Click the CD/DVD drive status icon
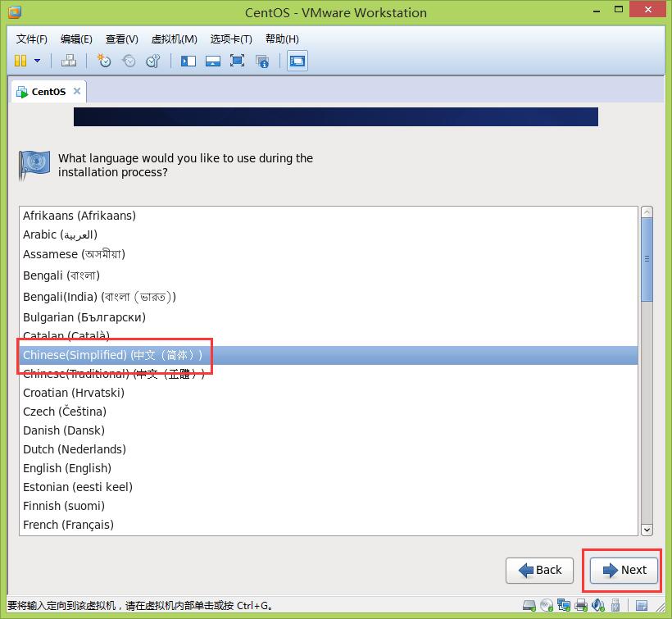Screen dimensions: 672x619 click(546, 608)
